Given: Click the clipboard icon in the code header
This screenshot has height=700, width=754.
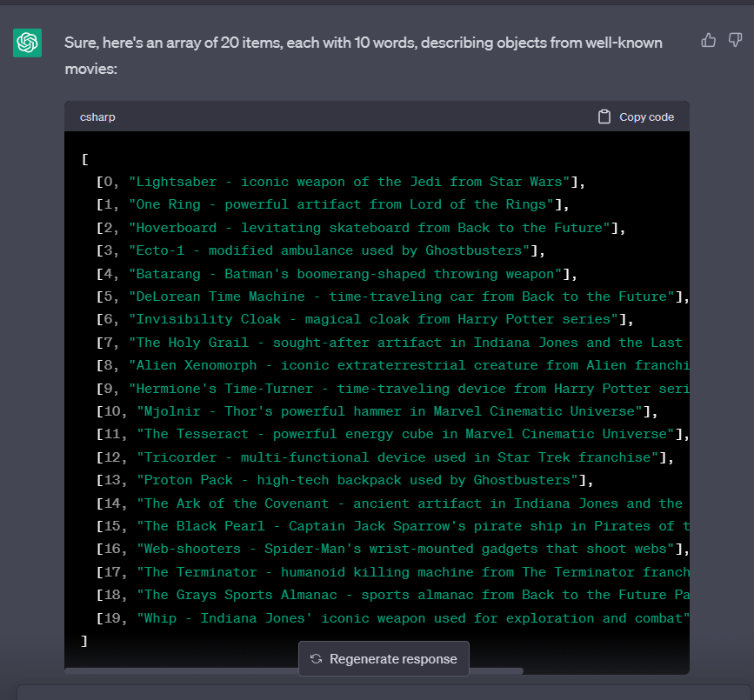Looking at the screenshot, I should pyautogui.click(x=604, y=116).
